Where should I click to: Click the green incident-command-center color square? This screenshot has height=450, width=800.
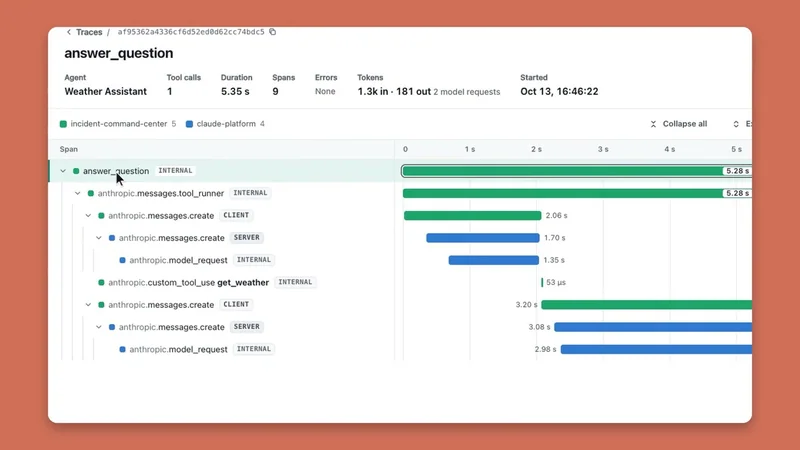[63, 124]
